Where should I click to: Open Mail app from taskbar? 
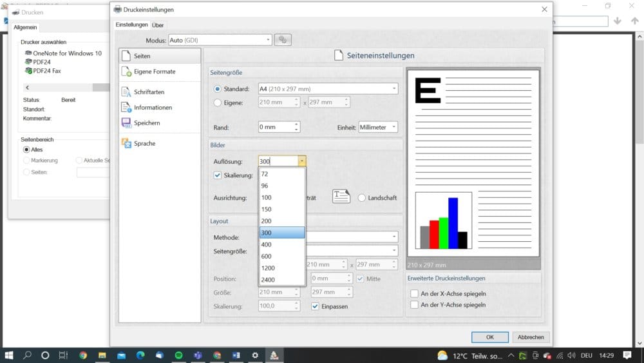click(121, 355)
